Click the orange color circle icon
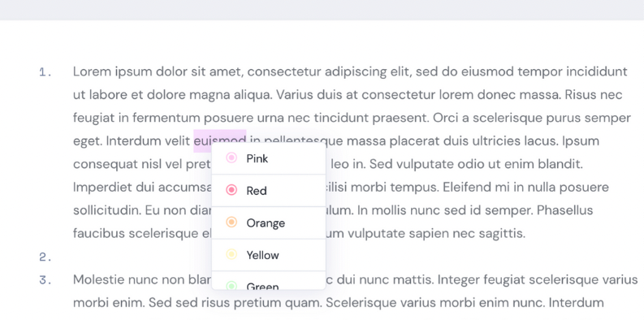The image size is (644, 320). 231,223
